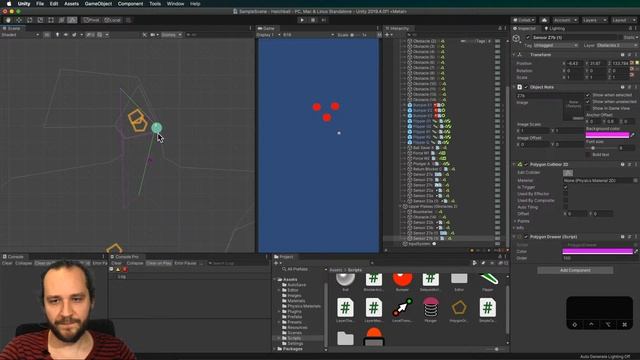640x360 pixels.
Task: Click teal circle handle in Scene view
Action: [156, 128]
